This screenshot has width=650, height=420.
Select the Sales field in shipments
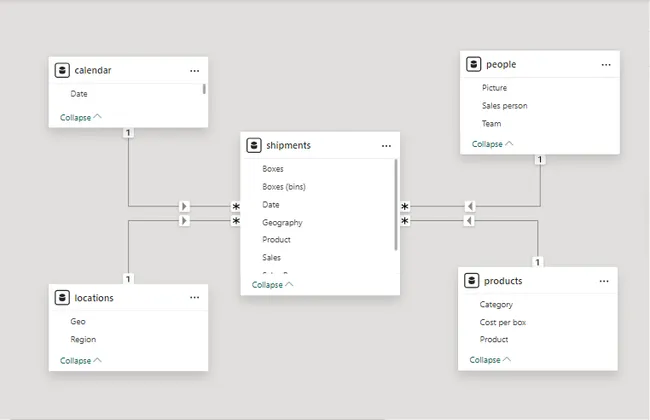[272, 257]
